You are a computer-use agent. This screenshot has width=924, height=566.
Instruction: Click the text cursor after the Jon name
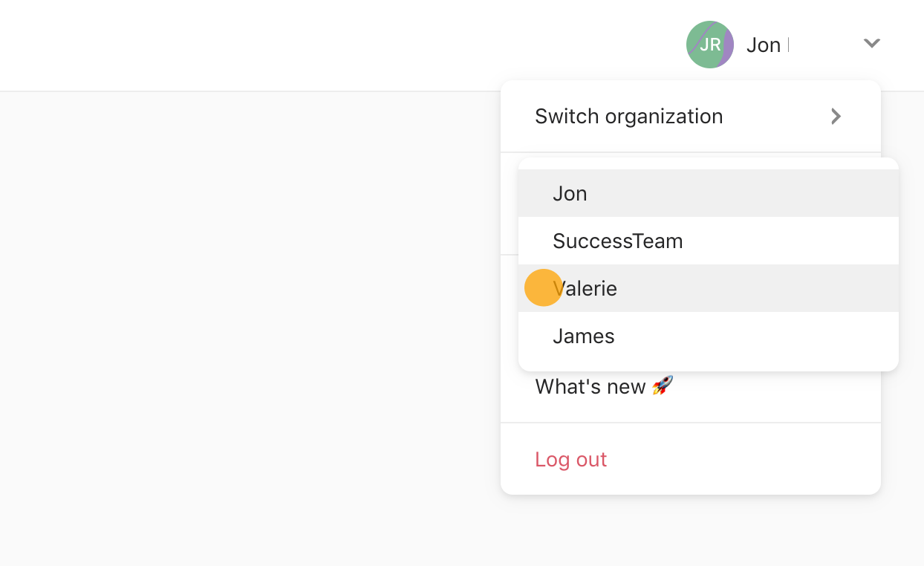pyautogui.click(x=788, y=45)
